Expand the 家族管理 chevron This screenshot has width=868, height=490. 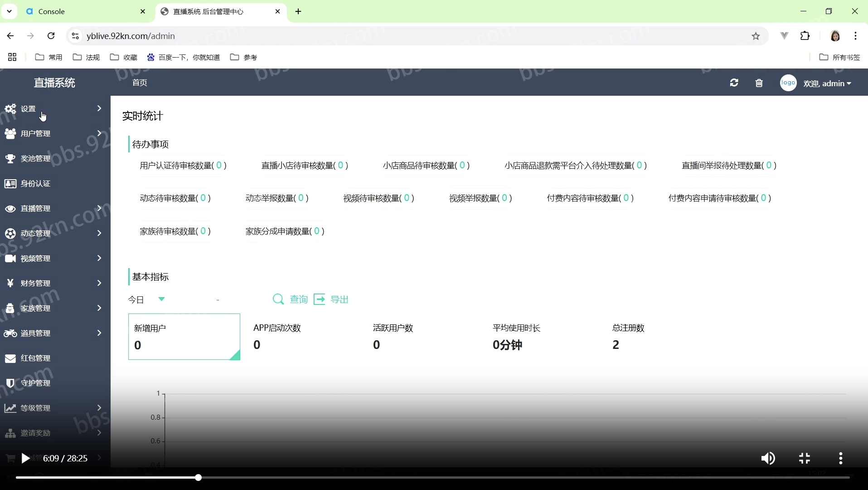pos(99,308)
